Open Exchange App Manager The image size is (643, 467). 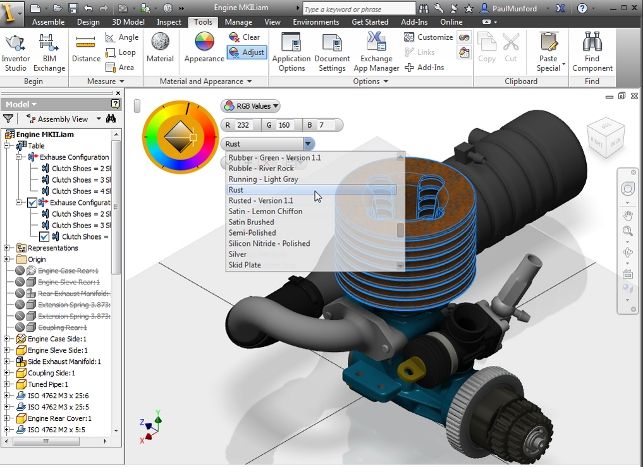376,52
